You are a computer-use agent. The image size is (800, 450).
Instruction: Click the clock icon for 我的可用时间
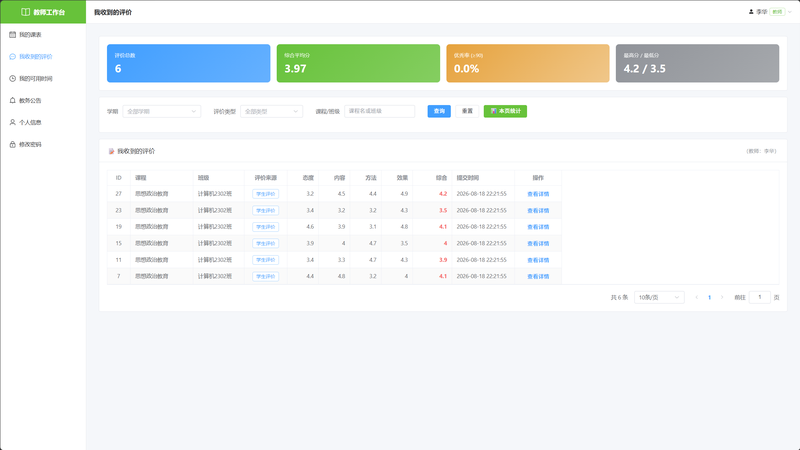pos(13,79)
